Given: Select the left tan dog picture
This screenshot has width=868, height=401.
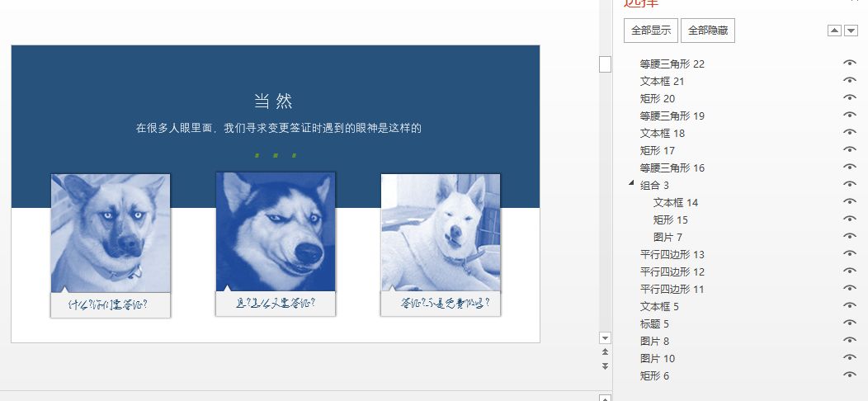Looking at the screenshot, I should 111,234.
